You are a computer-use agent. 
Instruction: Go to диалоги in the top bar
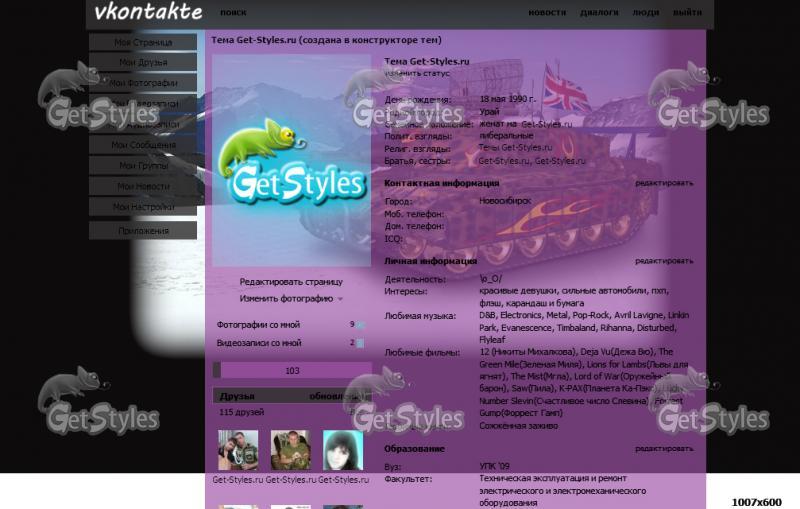coord(599,12)
